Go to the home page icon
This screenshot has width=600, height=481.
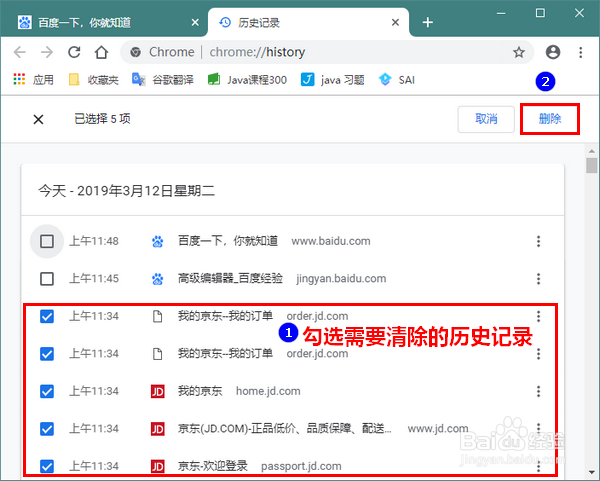pyautogui.click(x=101, y=52)
